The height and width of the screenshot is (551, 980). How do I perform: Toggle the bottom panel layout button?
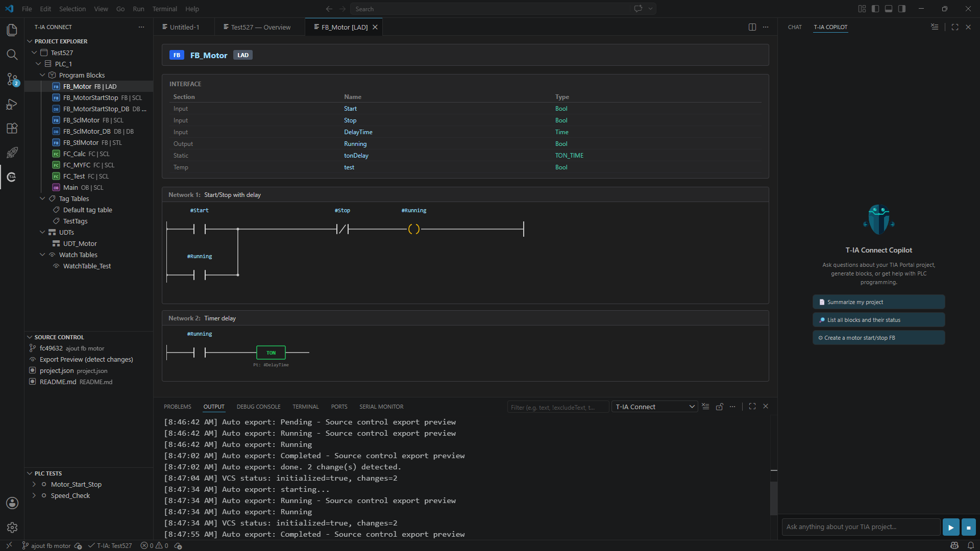pos(889,9)
